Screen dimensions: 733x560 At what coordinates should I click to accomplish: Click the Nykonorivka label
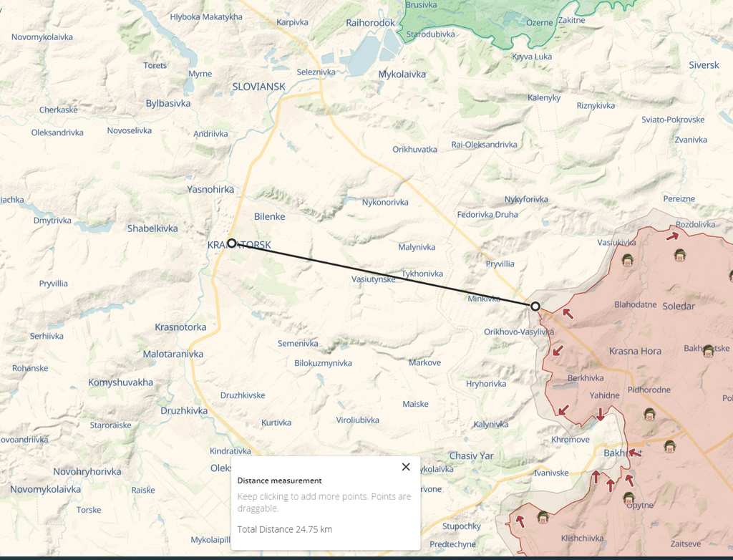[x=385, y=202]
